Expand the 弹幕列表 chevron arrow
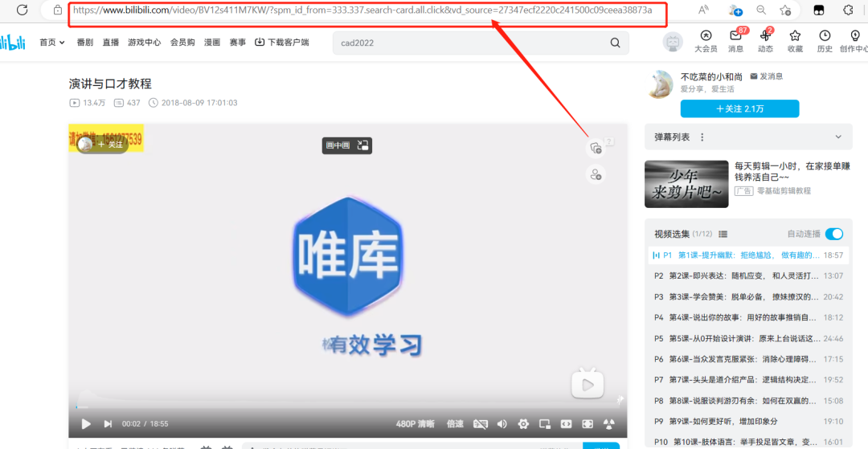 (838, 137)
